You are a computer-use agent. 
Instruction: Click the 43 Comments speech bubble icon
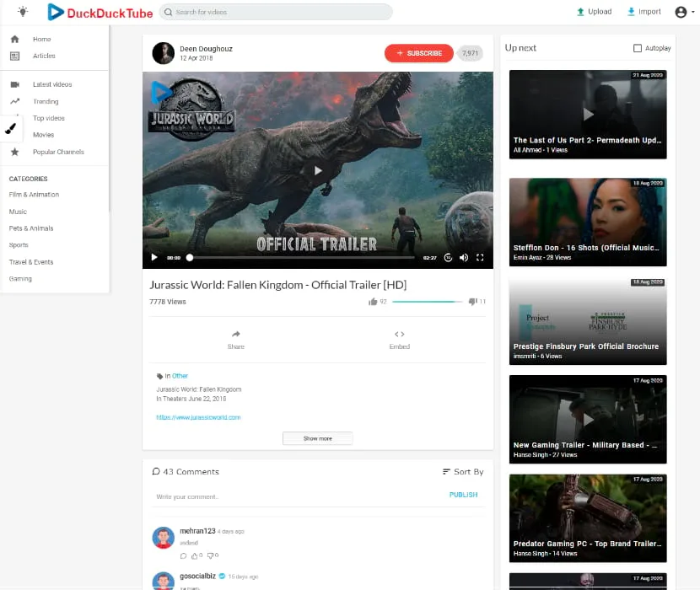click(x=156, y=471)
